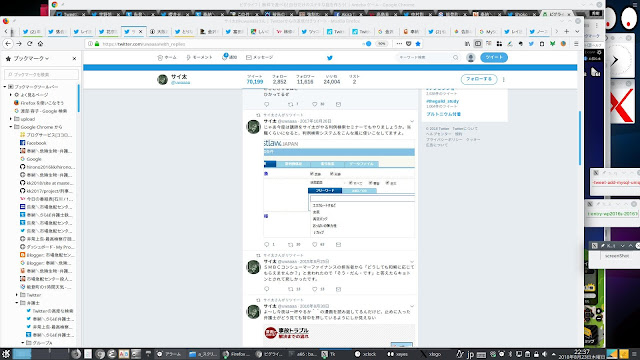The height and width of the screenshot is (360, 640).
Task: Click the Firefox account toolbar icon
Action: (563, 44)
